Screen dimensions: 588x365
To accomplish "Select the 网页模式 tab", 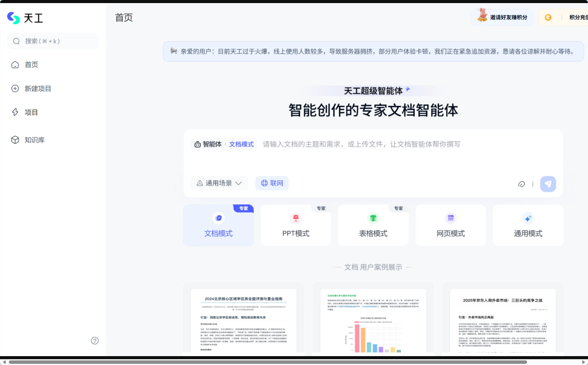I will [451, 225].
